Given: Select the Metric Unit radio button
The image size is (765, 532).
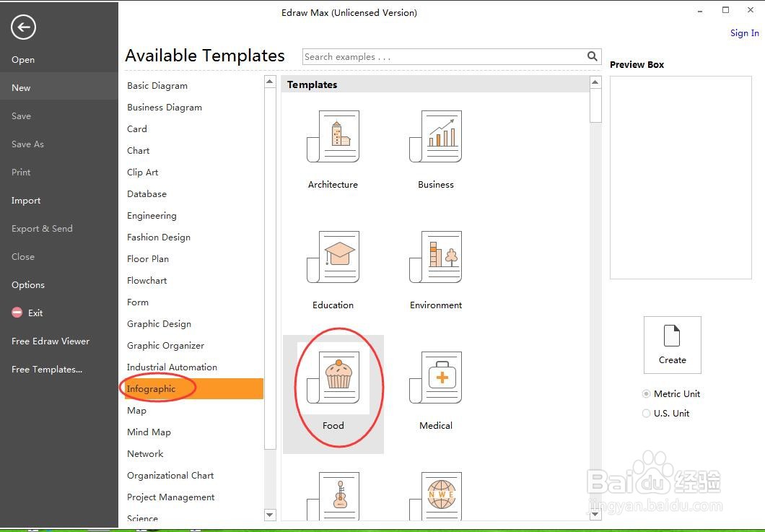Looking at the screenshot, I should point(646,394).
